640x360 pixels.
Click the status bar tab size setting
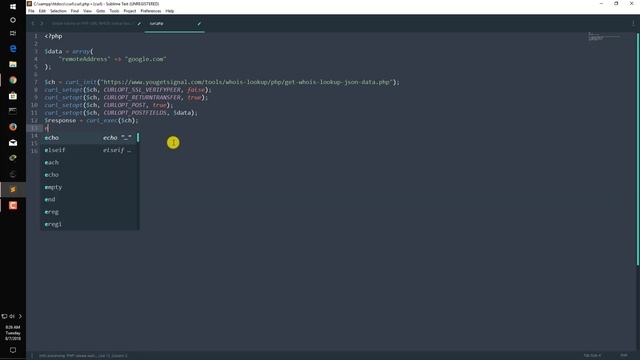592,356
